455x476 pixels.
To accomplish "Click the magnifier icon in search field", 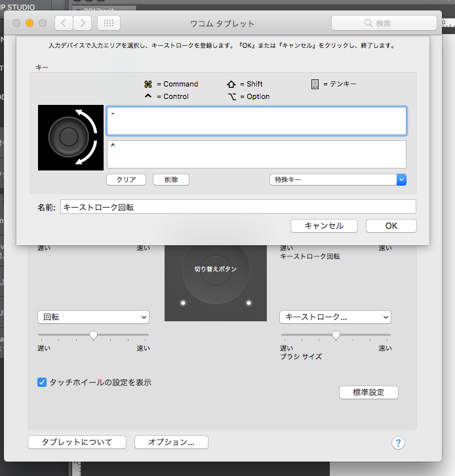I will (368, 24).
